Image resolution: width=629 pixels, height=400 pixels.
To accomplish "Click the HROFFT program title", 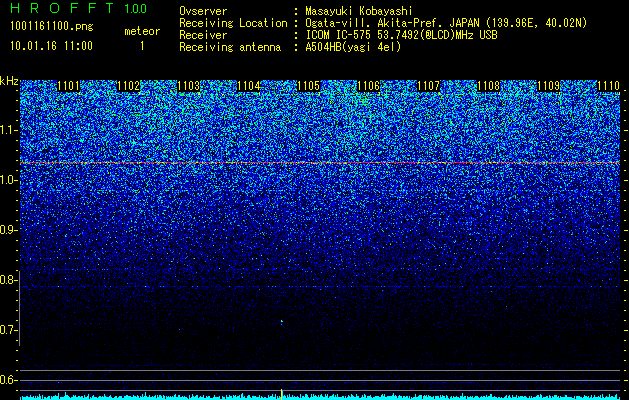I will pos(62,8).
